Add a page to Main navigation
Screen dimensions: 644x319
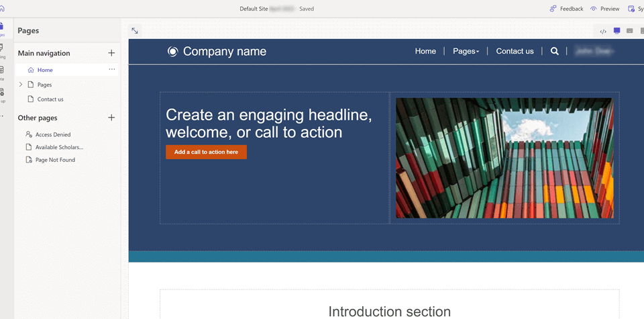pyautogui.click(x=111, y=53)
